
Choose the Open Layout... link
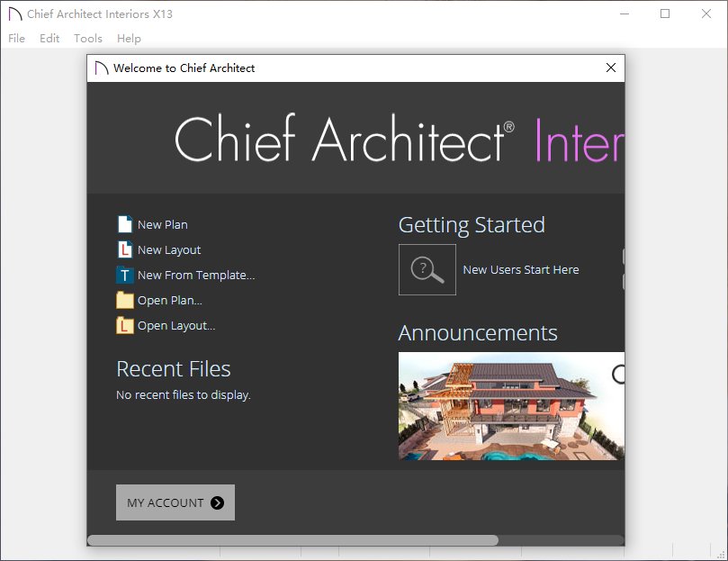coord(176,326)
